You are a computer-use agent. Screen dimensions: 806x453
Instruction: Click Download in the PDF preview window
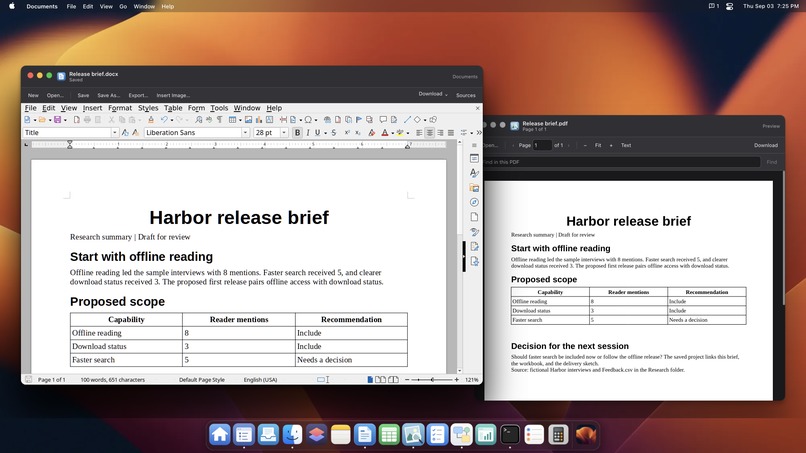pyautogui.click(x=766, y=145)
